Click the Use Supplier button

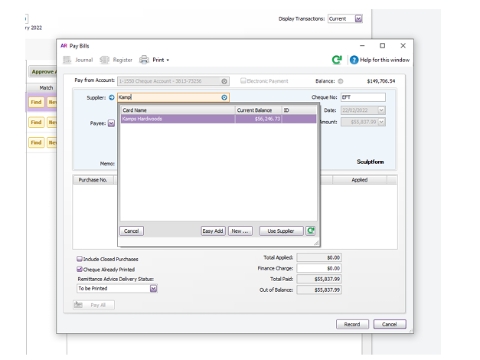281,231
